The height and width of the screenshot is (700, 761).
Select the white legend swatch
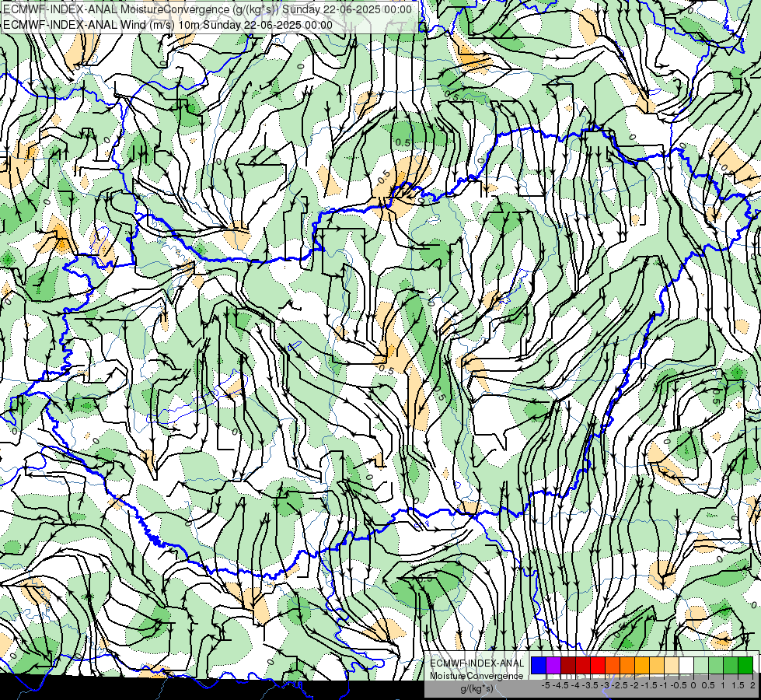click(686, 665)
